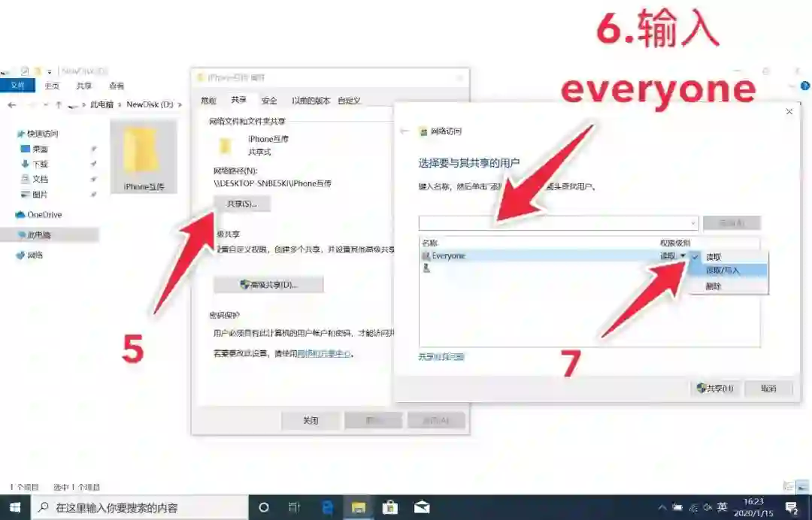Switch to details view in status bar
812x520 pixels.
789,486
